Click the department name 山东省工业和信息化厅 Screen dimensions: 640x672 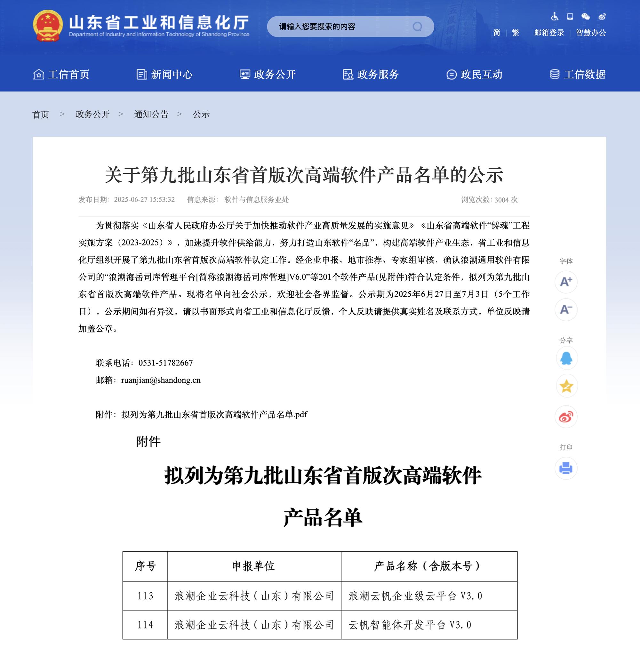[159, 22]
